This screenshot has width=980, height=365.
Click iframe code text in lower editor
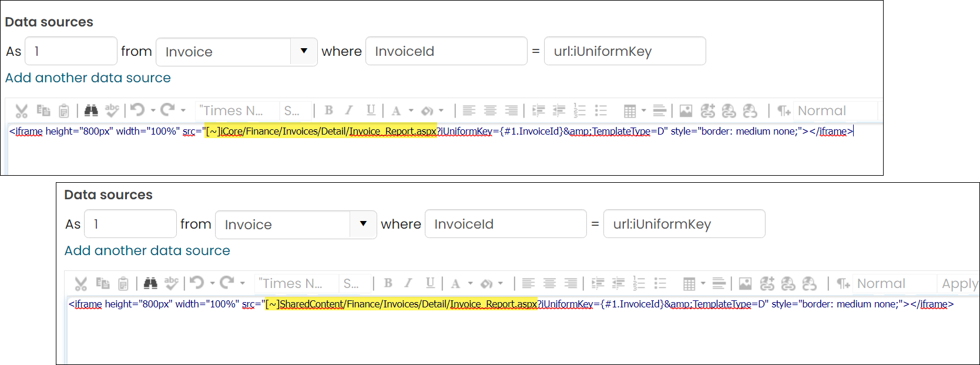point(511,304)
